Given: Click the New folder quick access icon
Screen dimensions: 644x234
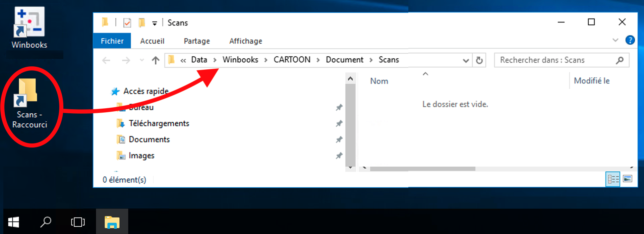Looking at the screenshot, I should (142, 23).
